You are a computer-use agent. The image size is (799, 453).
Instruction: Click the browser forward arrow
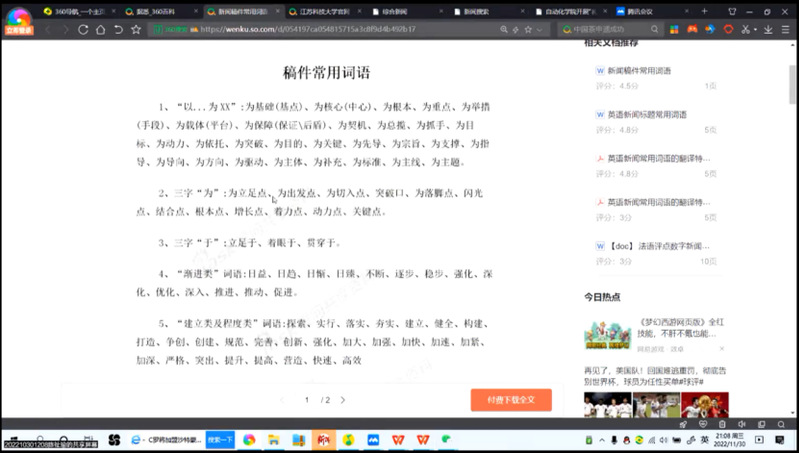(65, 30)
